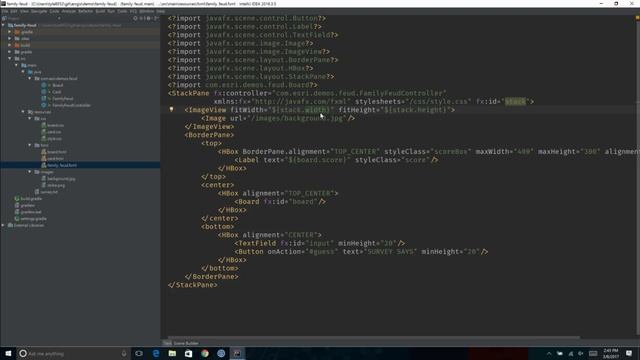Screen dimensions: 640x360
Task: Open the Card class file
Action: pyautogui.click(x=56, y=92)
